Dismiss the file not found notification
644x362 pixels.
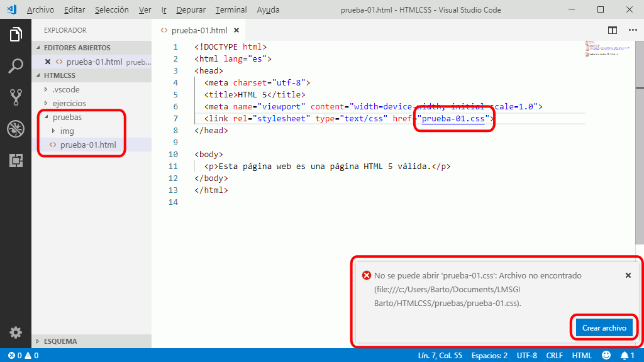tap(628, 275)
